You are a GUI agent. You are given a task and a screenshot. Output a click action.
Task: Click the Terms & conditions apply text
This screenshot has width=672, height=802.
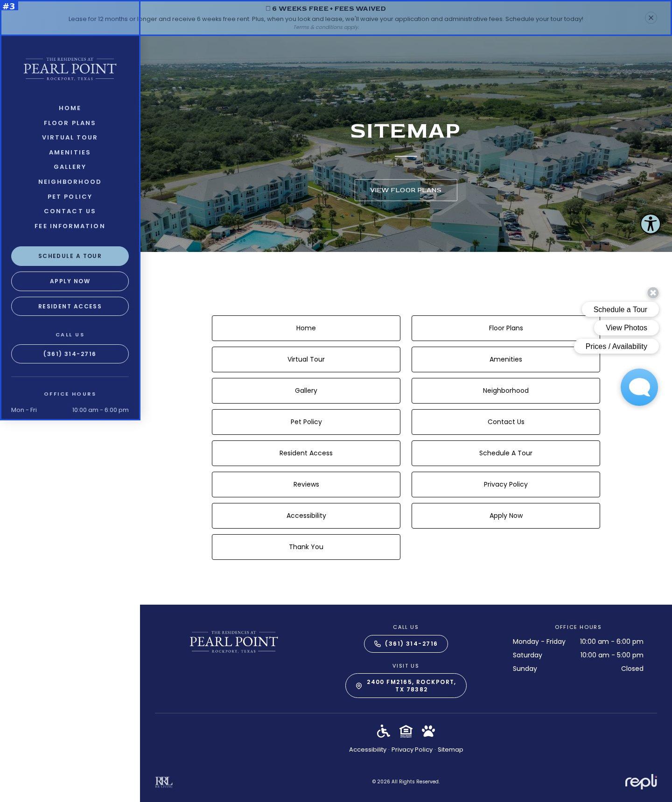[x=326, y=28]
